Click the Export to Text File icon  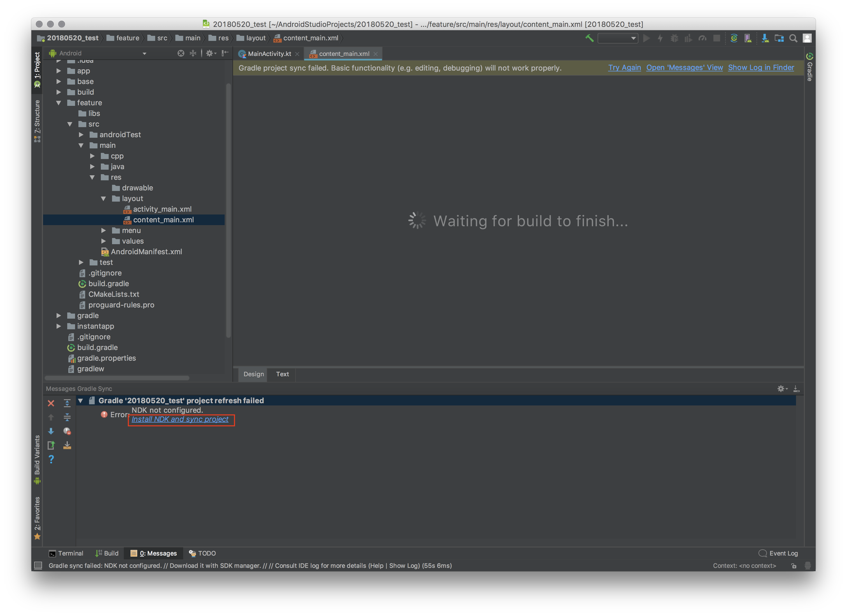coord(51,445)
